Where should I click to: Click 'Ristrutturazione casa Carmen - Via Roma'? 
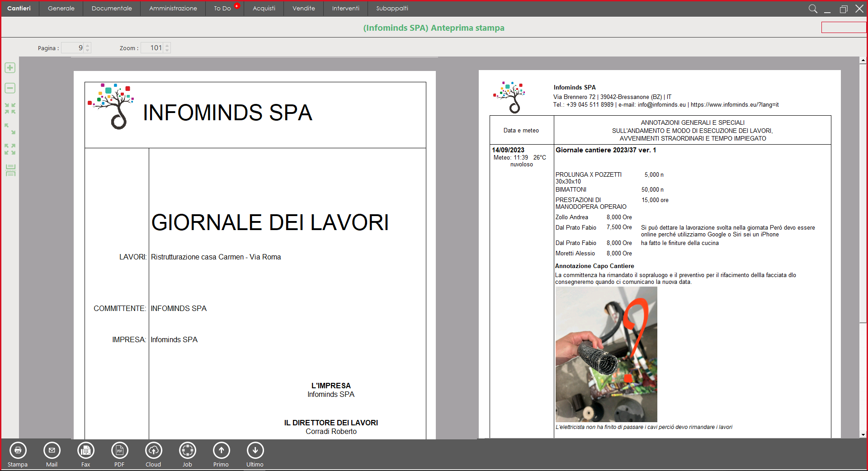click(x=216, y=257)
